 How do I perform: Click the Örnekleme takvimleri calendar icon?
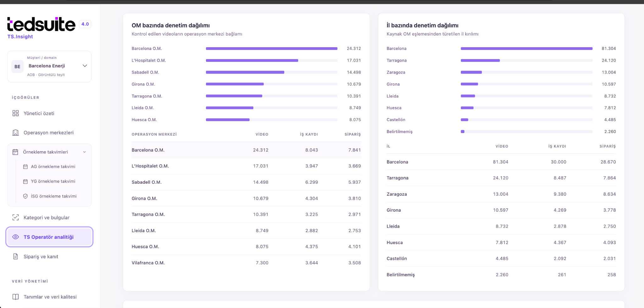(x=15, y=152)
